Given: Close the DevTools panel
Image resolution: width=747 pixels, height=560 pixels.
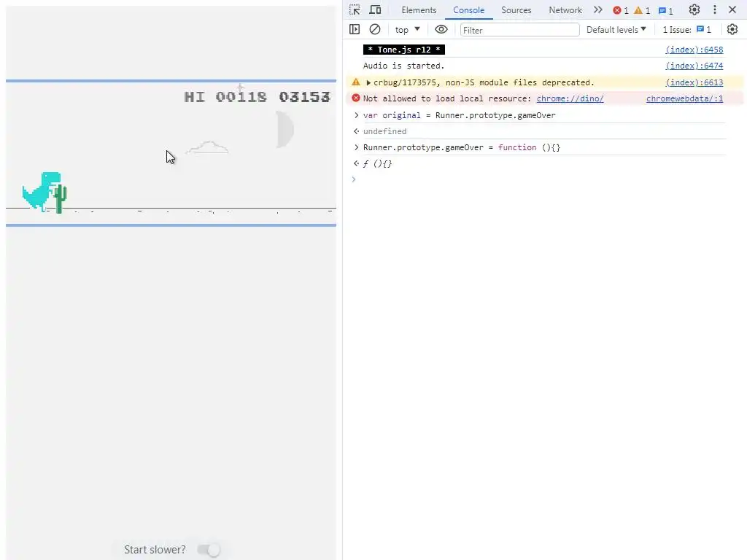Looking at the screenshot, I should pyautogui.click(x=732, y=10).
